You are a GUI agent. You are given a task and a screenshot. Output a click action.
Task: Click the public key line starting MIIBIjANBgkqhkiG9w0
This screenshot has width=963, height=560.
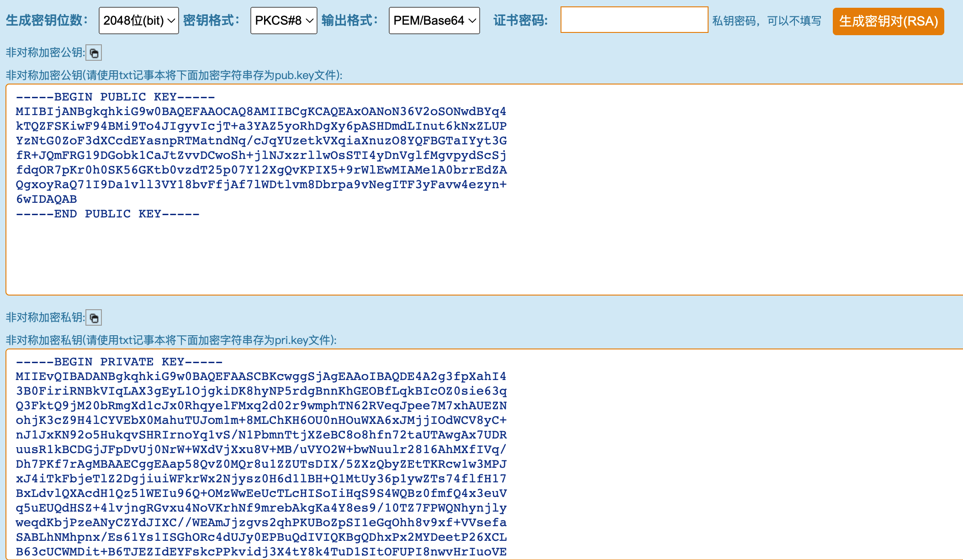(x=261, y=111)
